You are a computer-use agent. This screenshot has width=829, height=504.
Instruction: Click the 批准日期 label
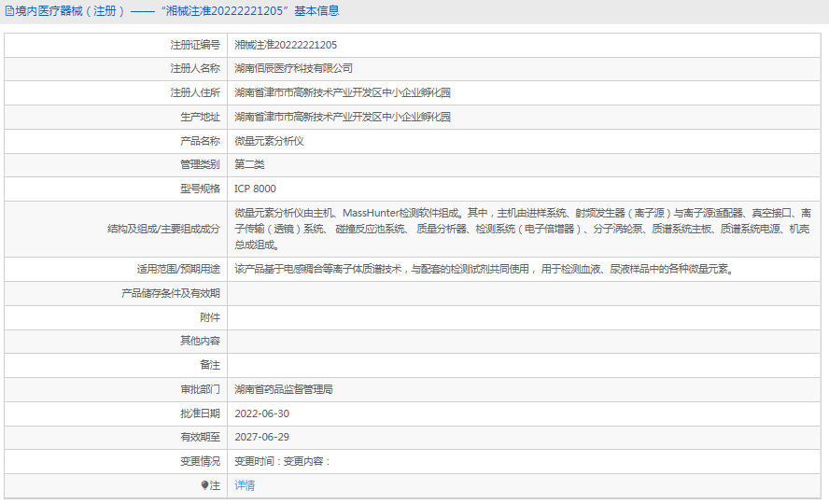tap(200, 413)
